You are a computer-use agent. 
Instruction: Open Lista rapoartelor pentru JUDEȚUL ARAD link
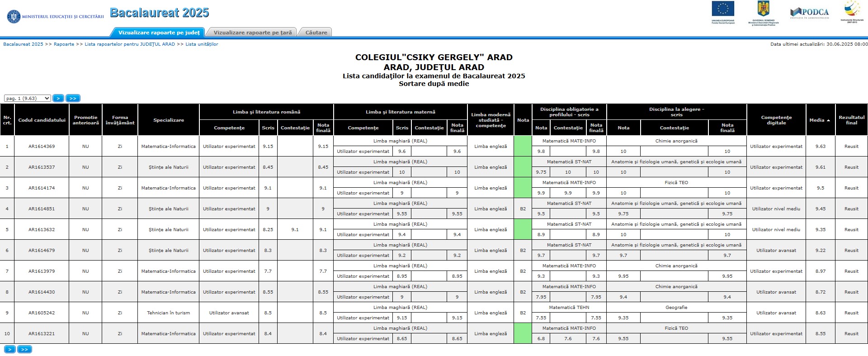click(130, 44)
